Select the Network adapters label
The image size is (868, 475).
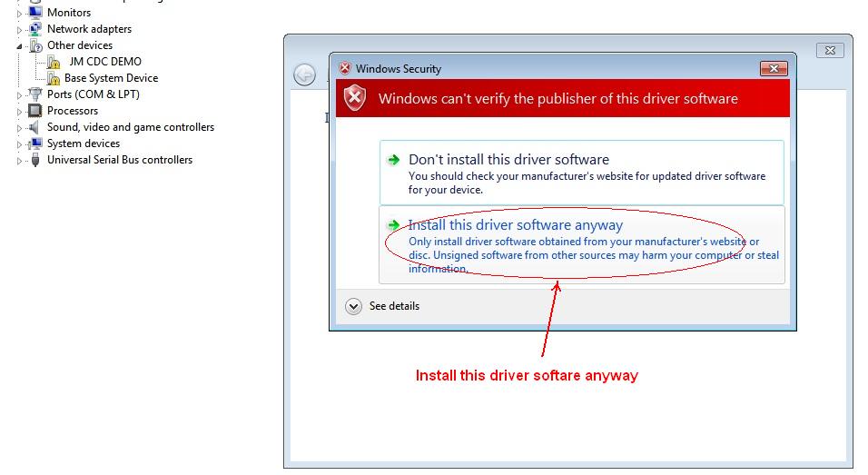(x=89, y=29)
